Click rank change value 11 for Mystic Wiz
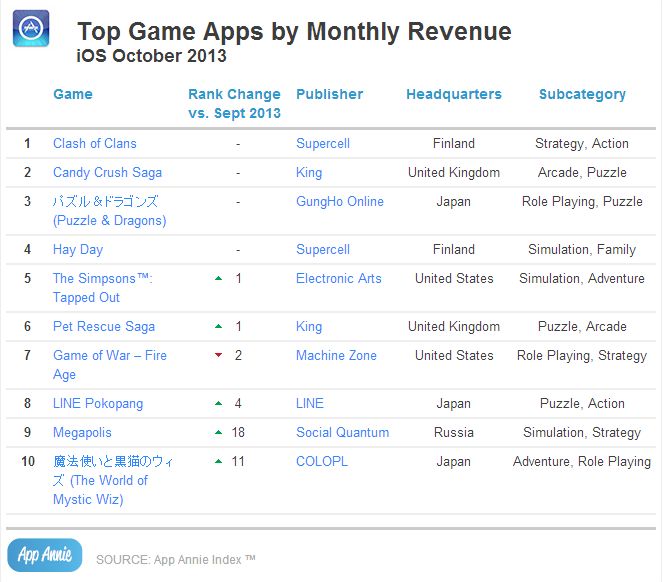Screen dimensions: 672x582 click(238, 462)
